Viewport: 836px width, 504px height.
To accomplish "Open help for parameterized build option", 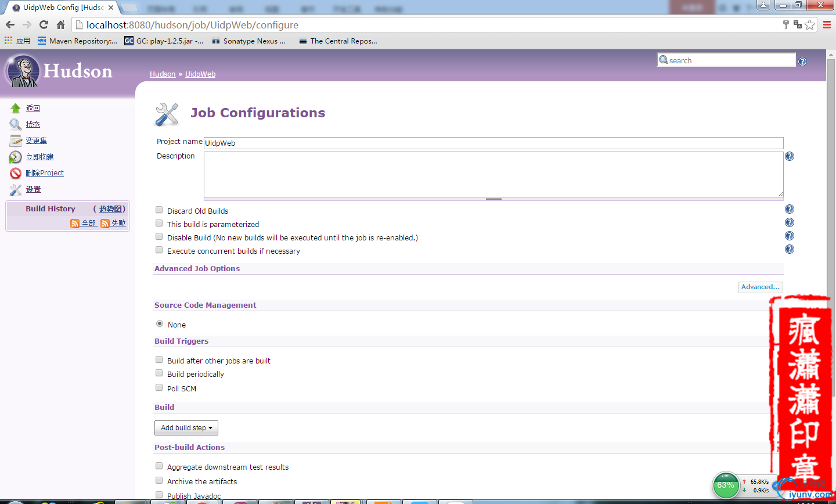I will point(790,222).
